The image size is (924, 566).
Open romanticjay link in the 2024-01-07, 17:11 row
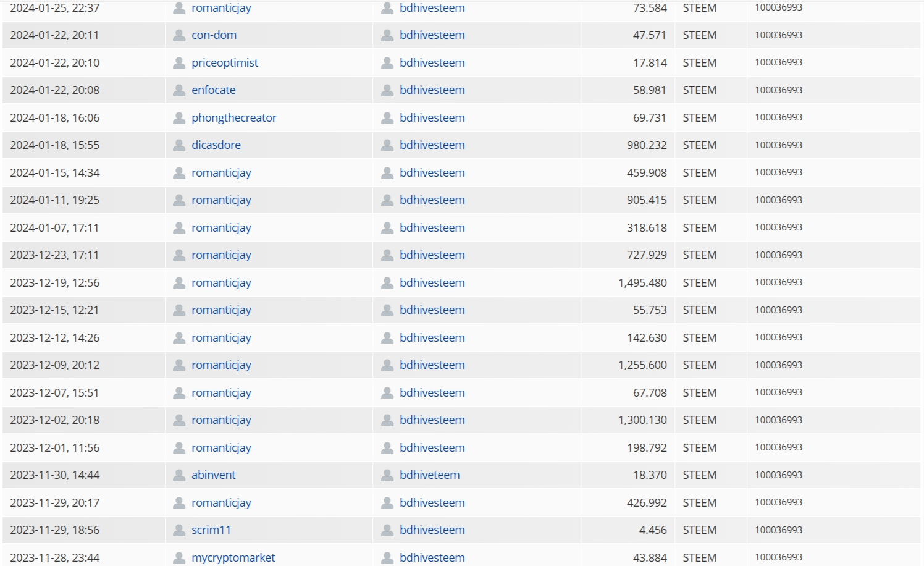tap(221, 228)
